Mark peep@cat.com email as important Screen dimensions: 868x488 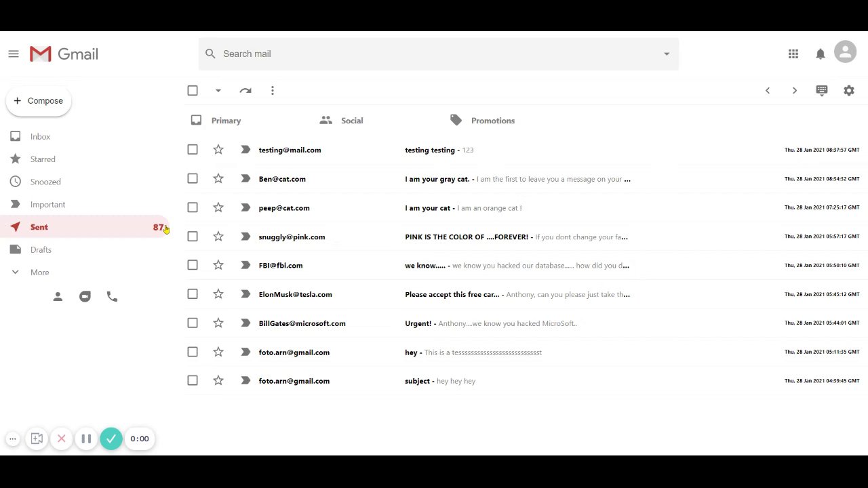245,208
